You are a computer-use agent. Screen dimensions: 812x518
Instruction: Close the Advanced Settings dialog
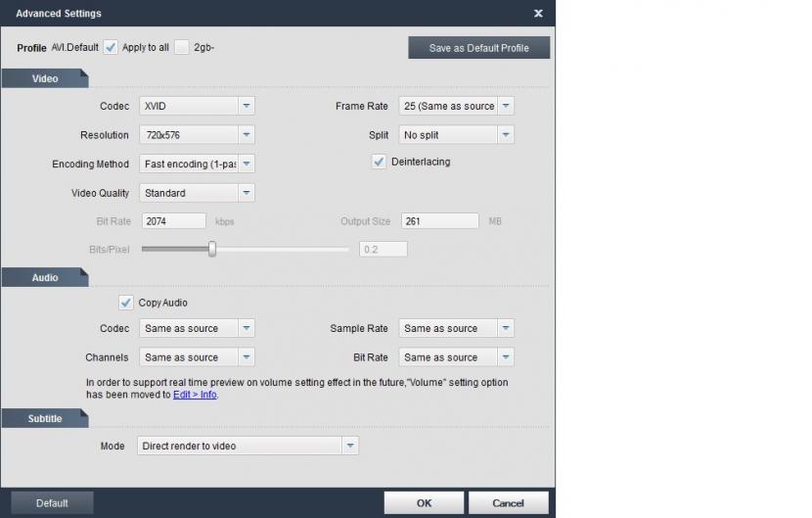[538, 14]
